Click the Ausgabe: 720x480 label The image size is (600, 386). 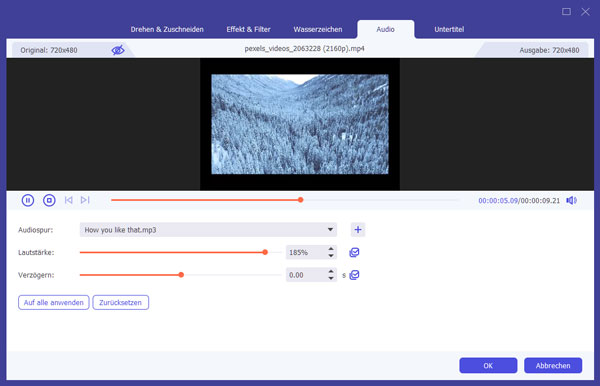(549, 50)
